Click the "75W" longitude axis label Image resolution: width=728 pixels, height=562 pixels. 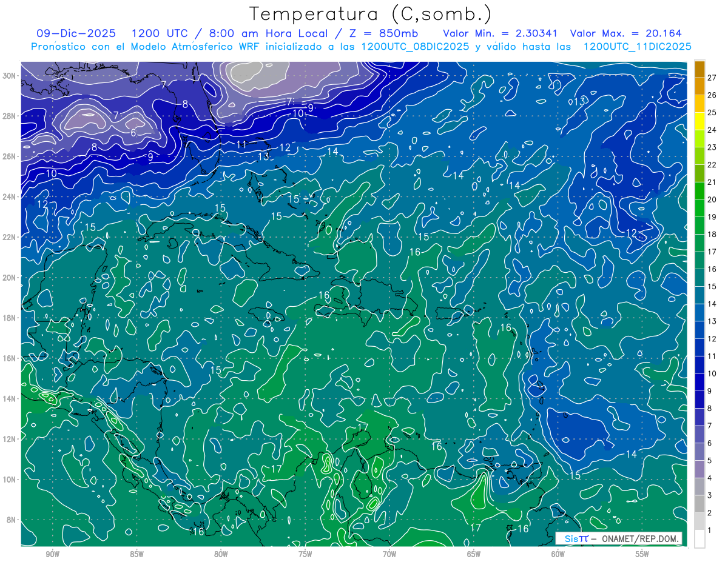point(305,554)
